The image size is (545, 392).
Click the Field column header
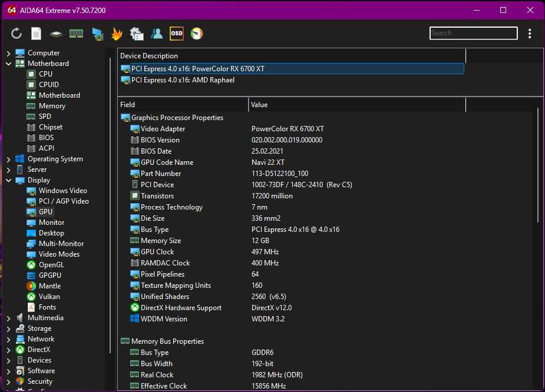point(183,105)
